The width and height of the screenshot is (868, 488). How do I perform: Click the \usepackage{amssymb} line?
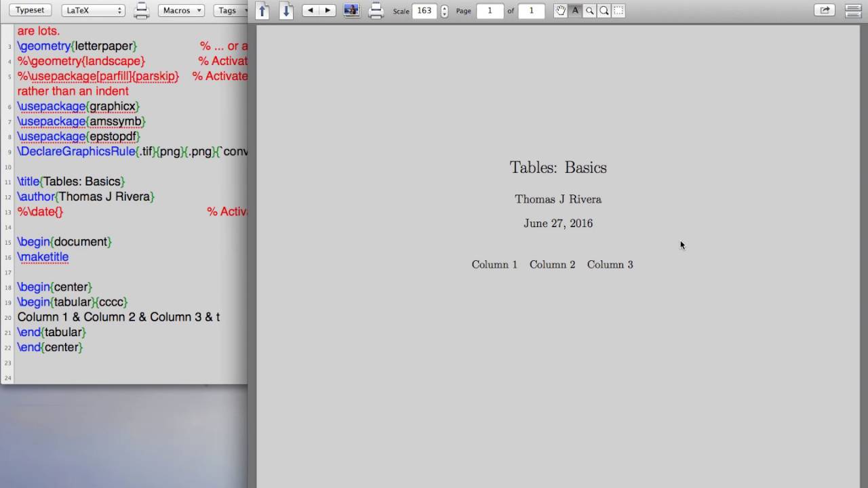(81, 121)
